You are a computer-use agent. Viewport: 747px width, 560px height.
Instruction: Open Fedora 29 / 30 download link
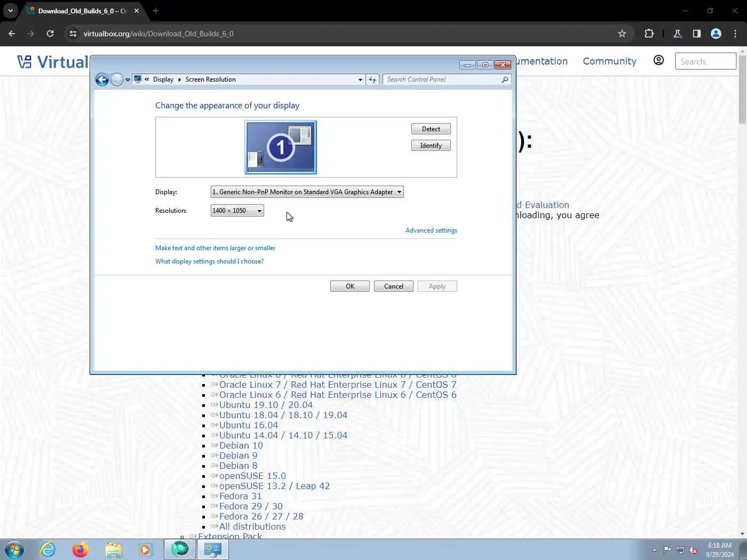tap(251, 506)
